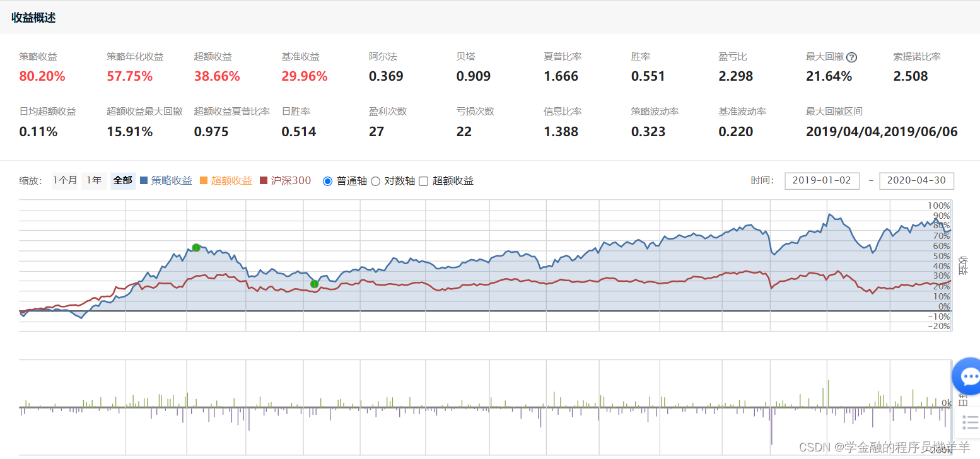Select the normal axis radio button (普通轴)
This screenshot has width=980, height=459.
point(327,181)
